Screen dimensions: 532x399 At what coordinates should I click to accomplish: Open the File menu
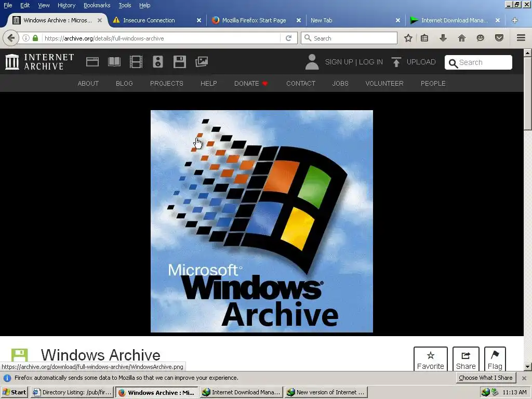[8, 5]
